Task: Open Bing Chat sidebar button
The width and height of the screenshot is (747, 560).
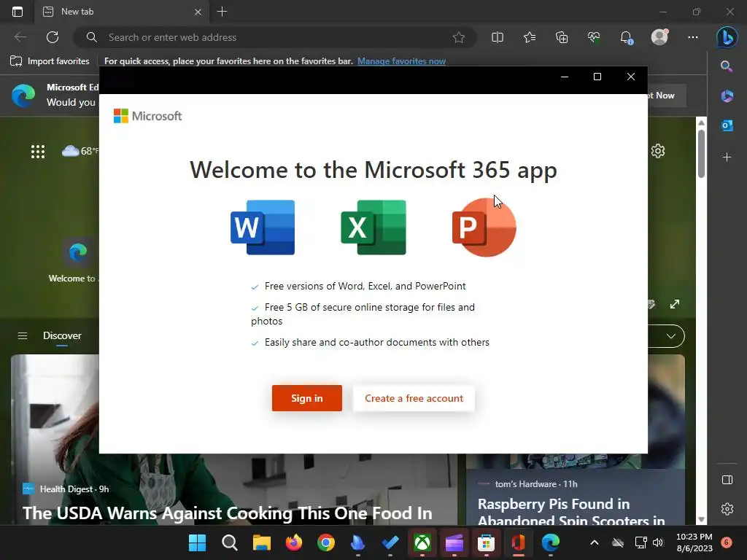Action: click(x=727, y=37)
